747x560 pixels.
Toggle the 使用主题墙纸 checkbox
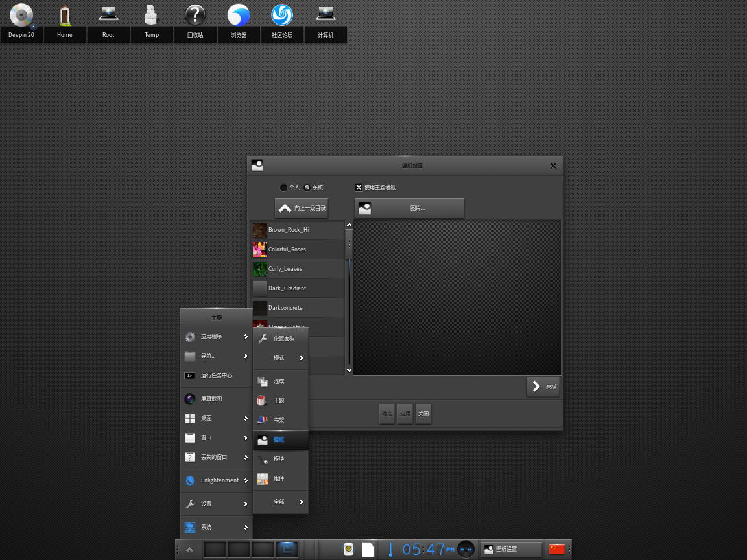[x=359, y=187]
